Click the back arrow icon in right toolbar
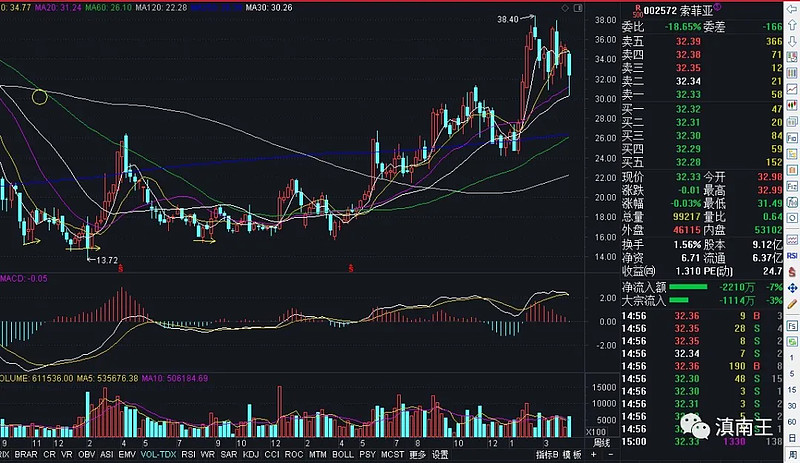Image resolution: width=800 pixels, height=463 pixels. pos(792,10)
